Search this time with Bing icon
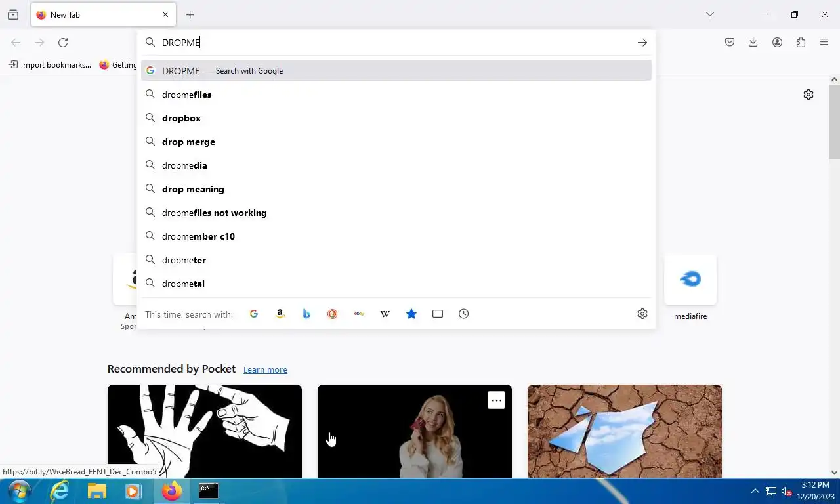The height and width of the screenshot is (504, 840). click(x=306, y=314)
